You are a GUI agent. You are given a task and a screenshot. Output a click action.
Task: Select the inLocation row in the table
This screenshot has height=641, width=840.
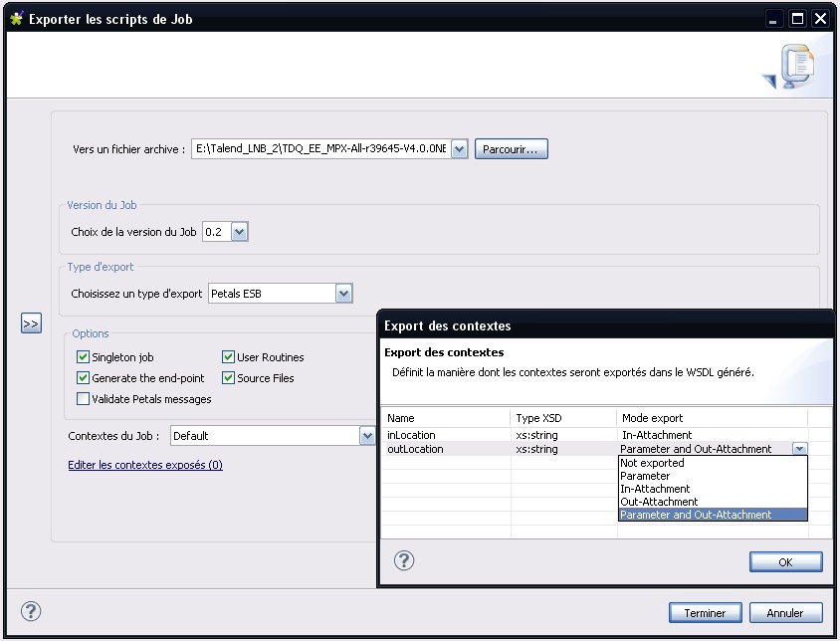click(x=411, y=435)
